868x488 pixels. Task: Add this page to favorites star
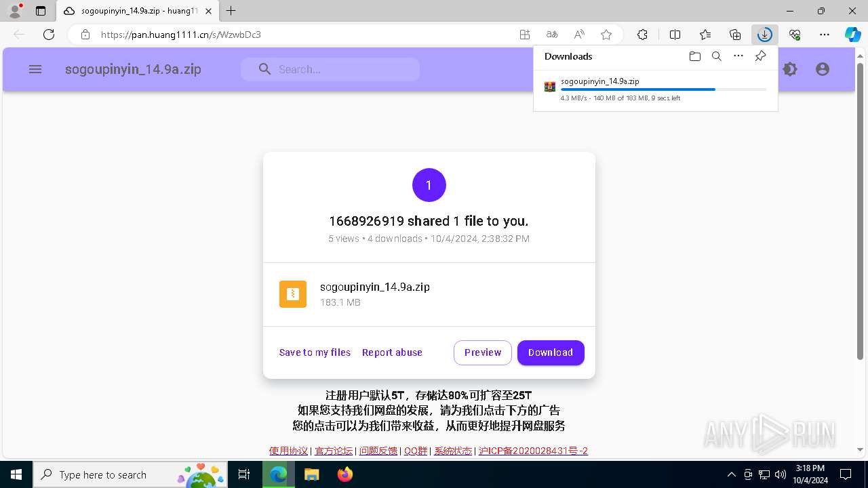tap(606, 35)
